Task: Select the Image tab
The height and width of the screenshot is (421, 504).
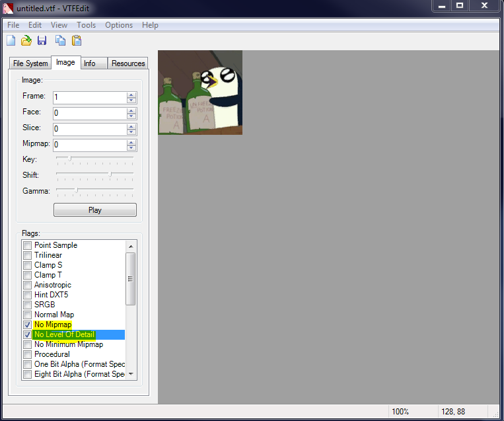Action: 65,62
